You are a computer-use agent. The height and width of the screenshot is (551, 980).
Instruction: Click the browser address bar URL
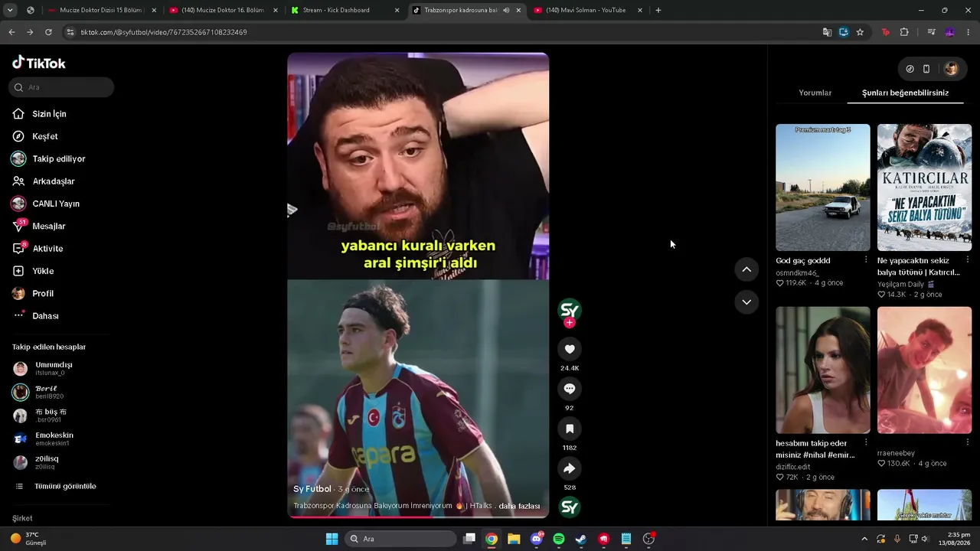pyautogui.click(x=164, y=32)
